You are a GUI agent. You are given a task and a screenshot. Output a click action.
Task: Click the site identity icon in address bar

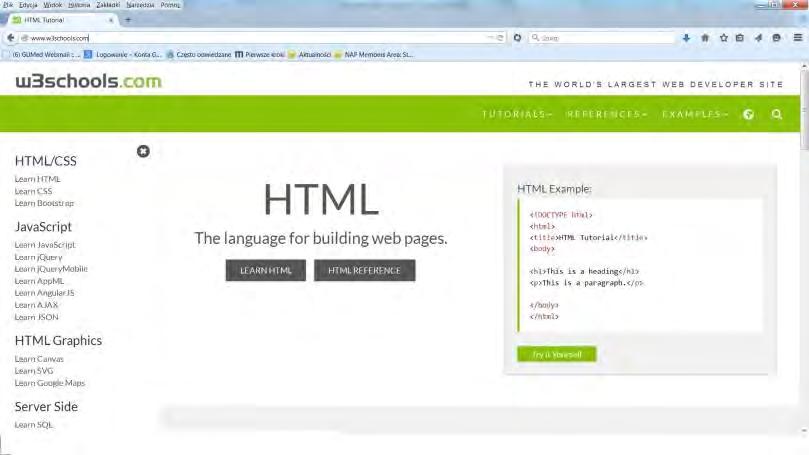tap(24, 38)
